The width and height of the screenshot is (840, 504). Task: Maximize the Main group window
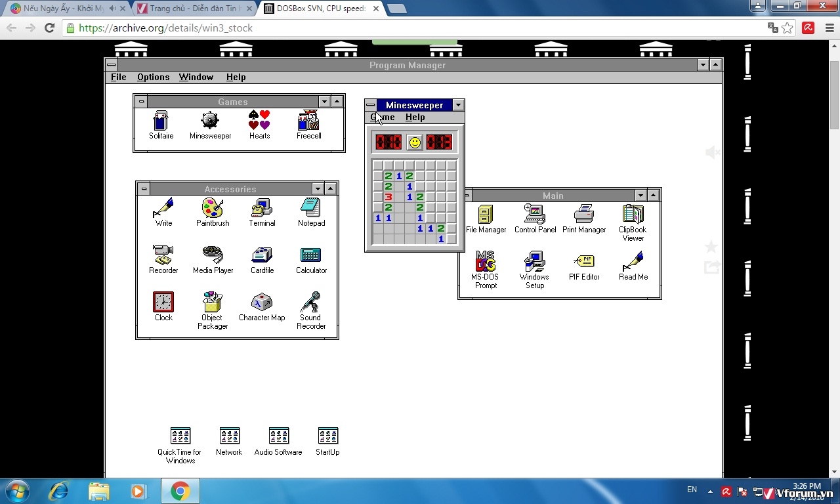[653, 196]
